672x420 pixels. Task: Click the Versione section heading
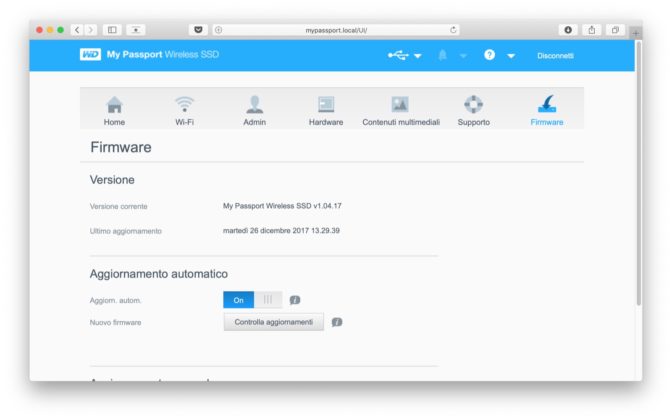pos(112,180)
